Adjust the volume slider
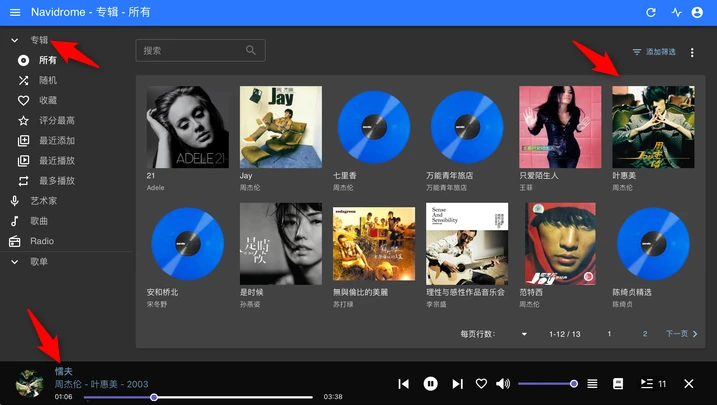717x405 pixels. pyautogui.click(x=548, y=384)
